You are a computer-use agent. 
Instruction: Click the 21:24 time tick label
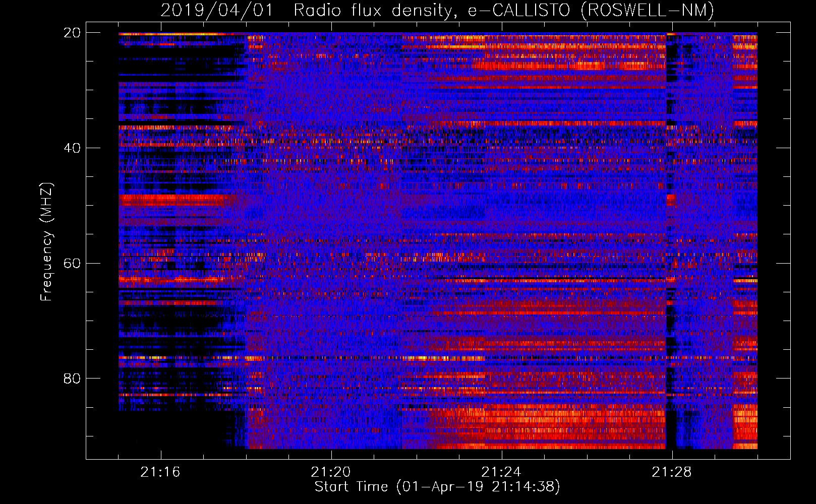501,472
